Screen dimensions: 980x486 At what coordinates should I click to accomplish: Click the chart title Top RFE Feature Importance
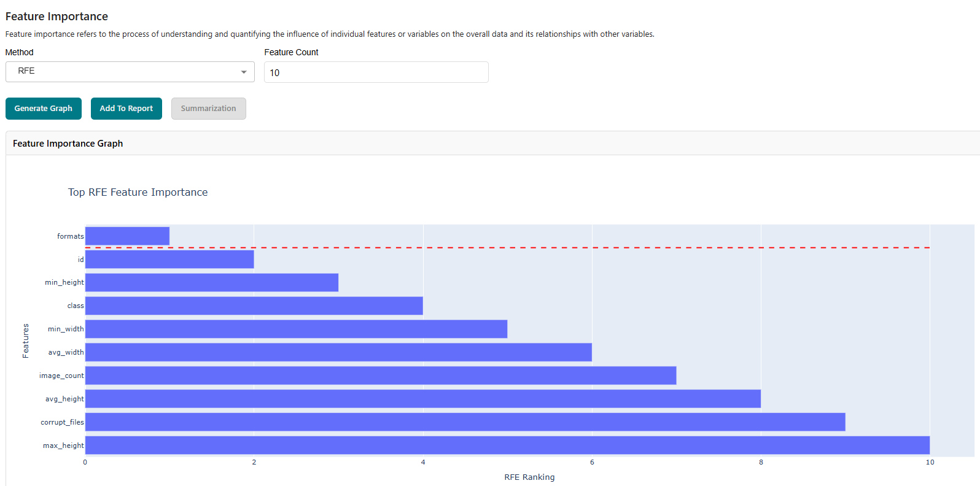138,192
